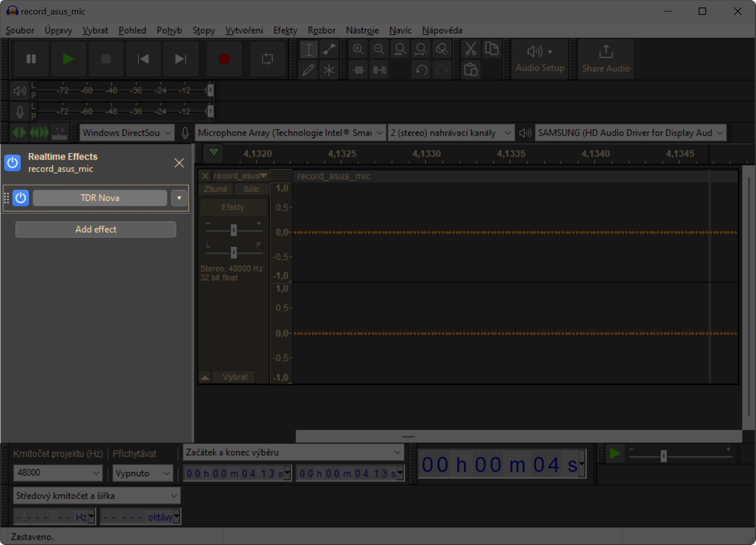Screen dimensions: 756x545
Task: Toggle Sólo on the track
Action: (251, 189)
